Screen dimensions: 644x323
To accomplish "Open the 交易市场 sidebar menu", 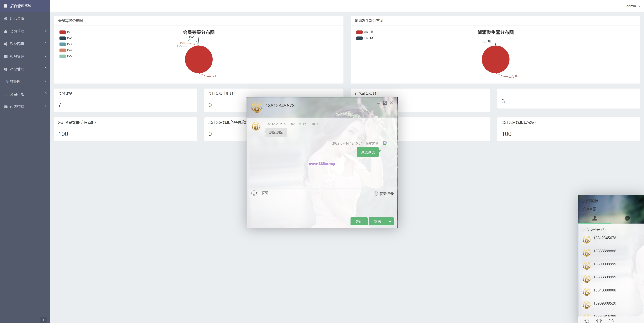I will (25, 94).
